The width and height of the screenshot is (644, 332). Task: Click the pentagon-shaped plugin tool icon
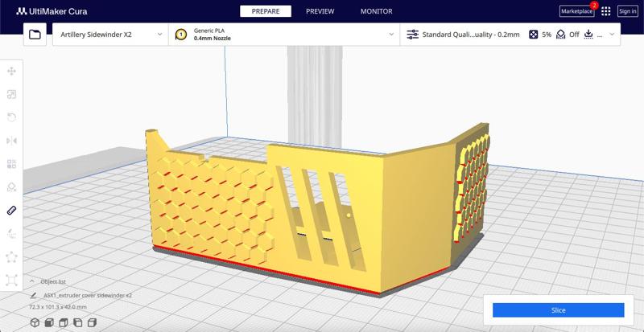(x=11, y=257)
